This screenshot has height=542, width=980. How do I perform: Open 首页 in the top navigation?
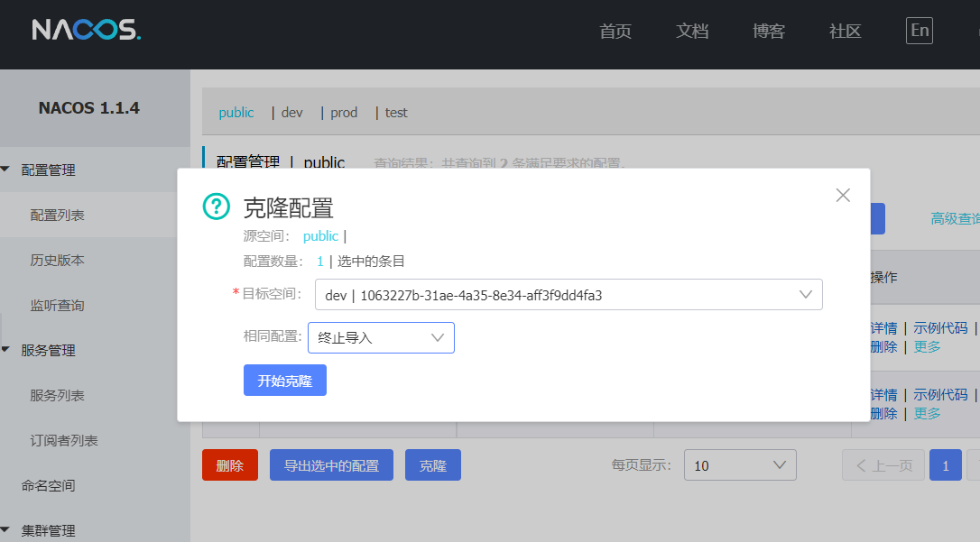tap(615, 32)
